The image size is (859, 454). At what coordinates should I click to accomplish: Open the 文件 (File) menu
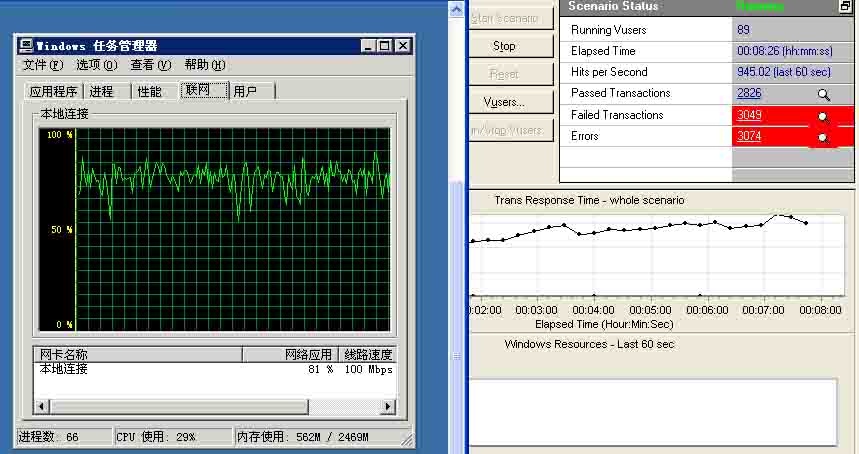pos(42,65)
